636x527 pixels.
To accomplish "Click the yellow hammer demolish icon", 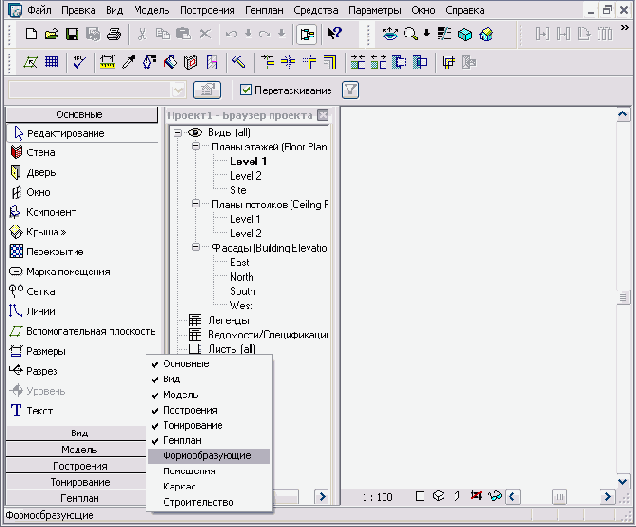I will [x=238, y=62].
